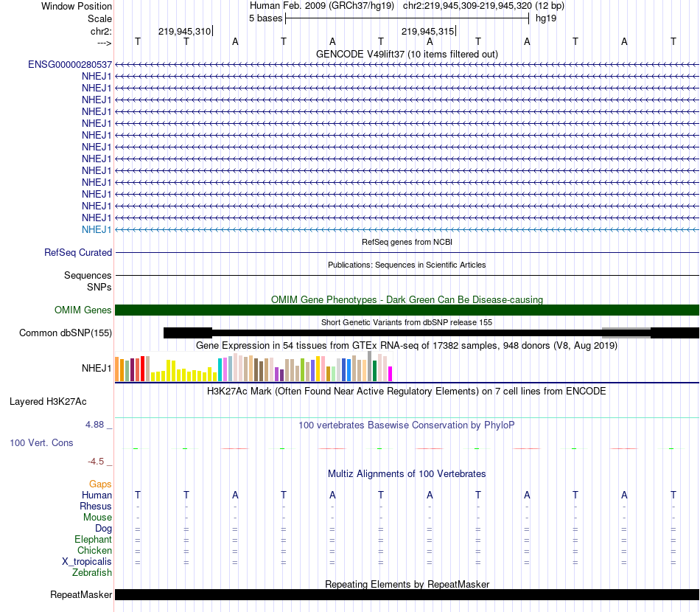The width and height of the screenshot is (700, 612).
Task: Click Repeating Elements by RepeatMasker title
Action: [407, 584]
